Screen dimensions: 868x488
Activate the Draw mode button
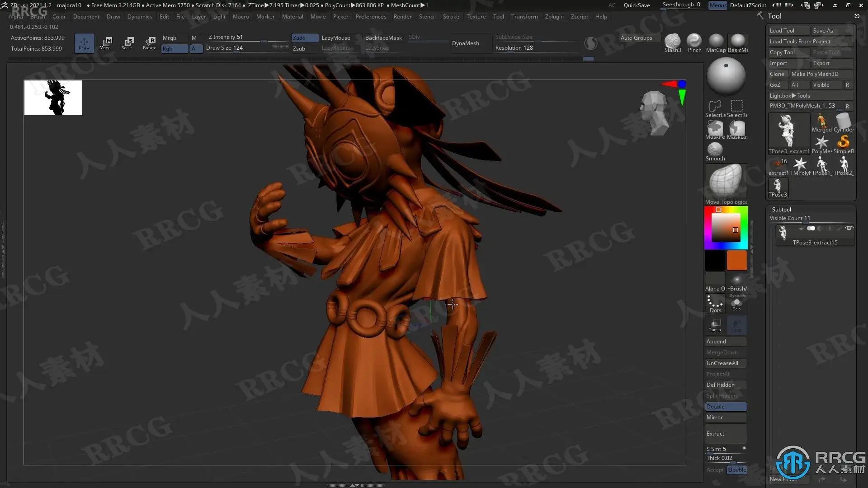pos(84,43)
